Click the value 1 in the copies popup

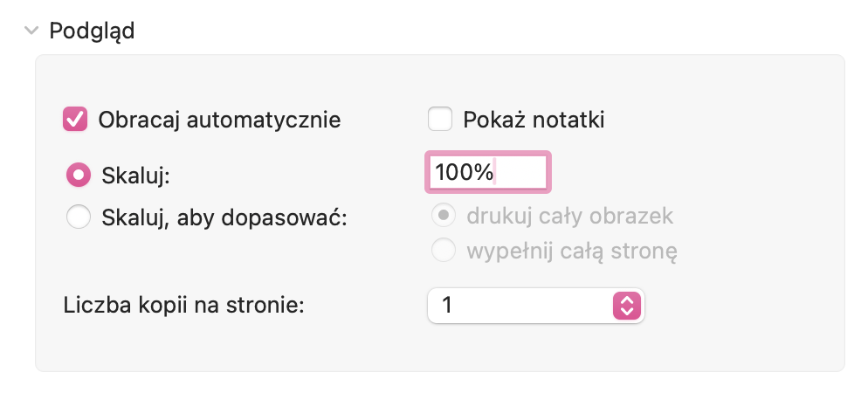(448, 306)
